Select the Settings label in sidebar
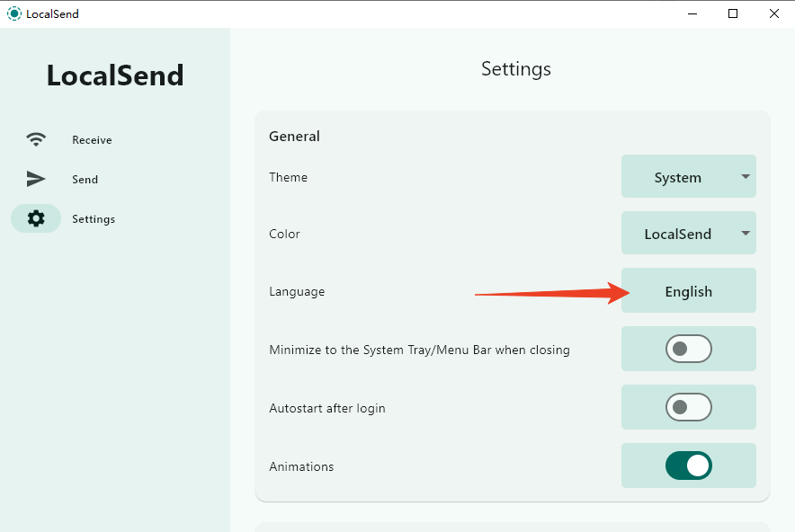Image resolution: width=795 pixels, height=532 pixels. point(94,219)
